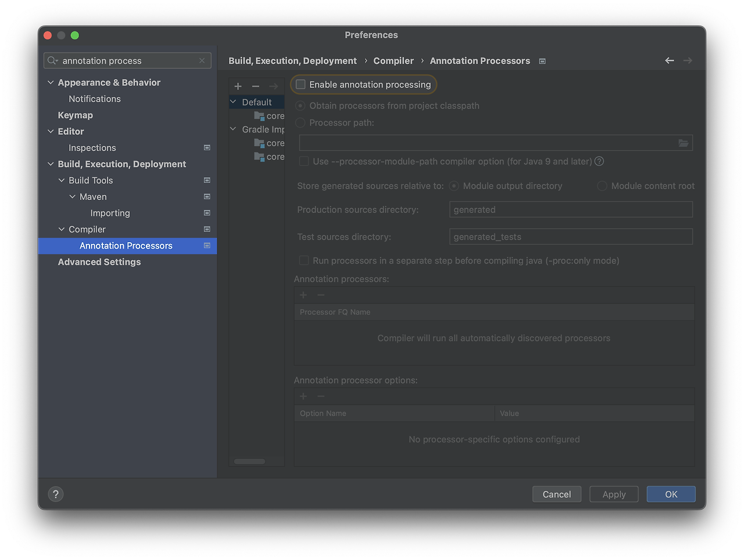Click the Test sources directory field
Screen dimensions: 744x560
(571, 237)
